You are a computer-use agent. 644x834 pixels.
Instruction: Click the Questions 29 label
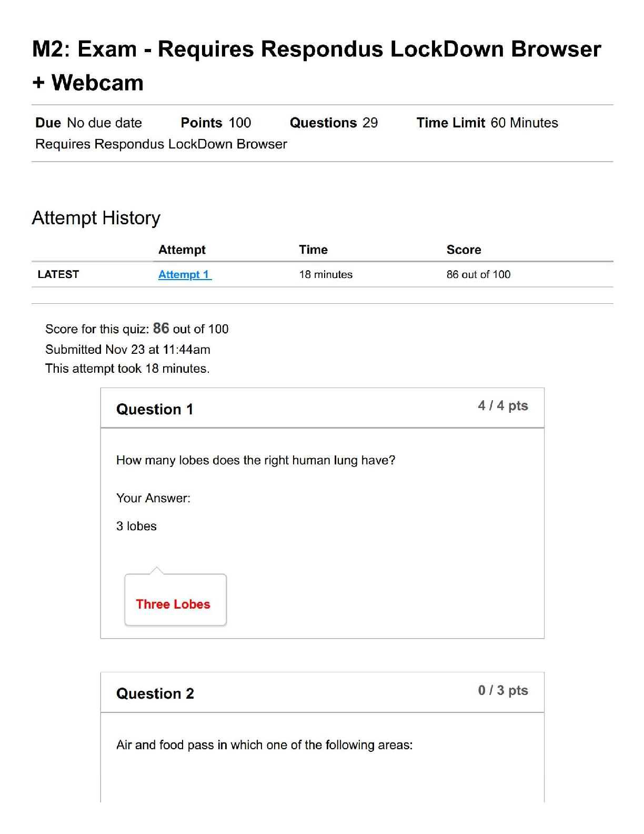click(334, 123)
